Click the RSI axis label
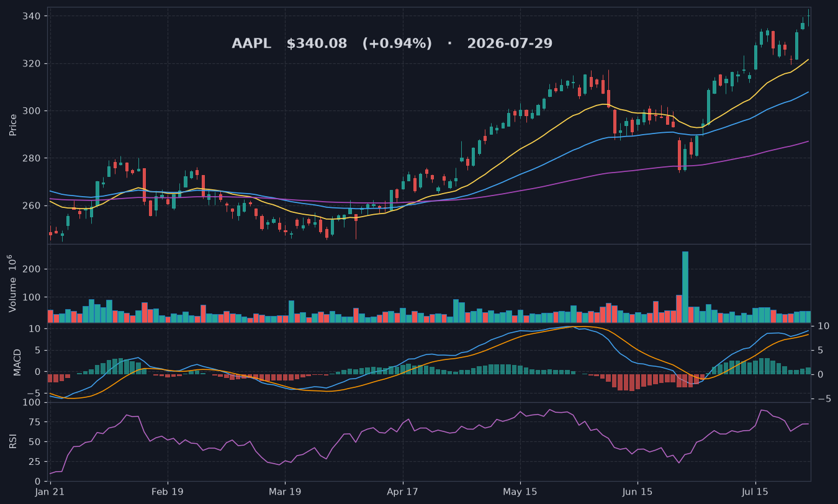The image size is (838, 504). (x=13, y=441)
